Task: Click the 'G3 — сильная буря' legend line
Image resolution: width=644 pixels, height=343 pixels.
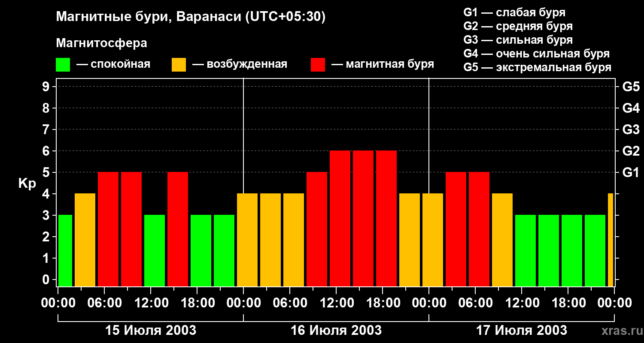Action: tap(518, 40)
